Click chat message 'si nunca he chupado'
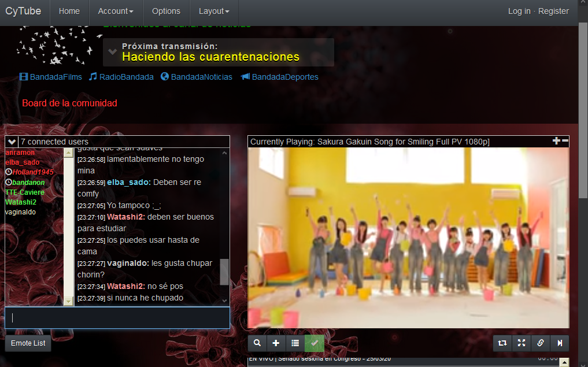Image resolution: width=588 pixels, height=367 pixels. coord(145,298)
